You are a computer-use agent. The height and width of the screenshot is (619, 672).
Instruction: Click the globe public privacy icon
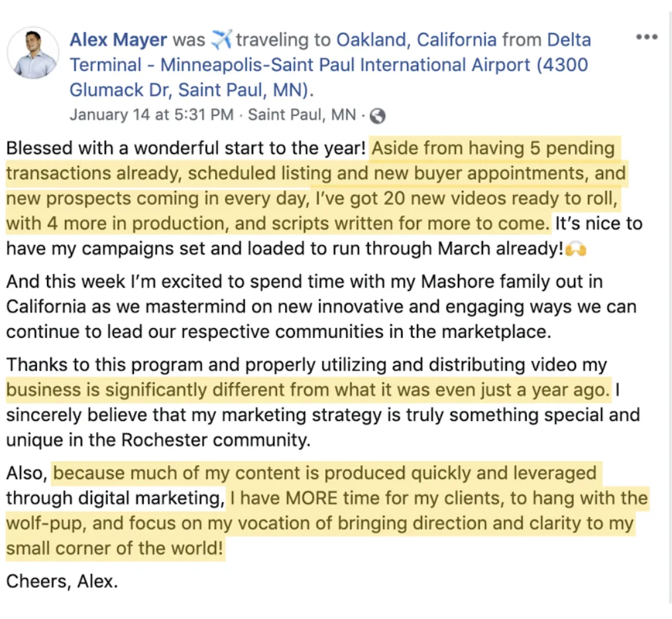coord(377,116)
